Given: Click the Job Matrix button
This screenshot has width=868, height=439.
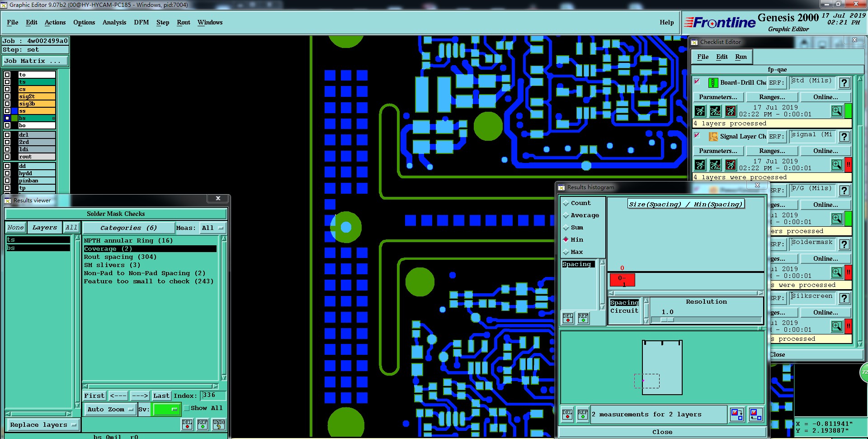Looking at the screenshot, I should [35, 61].
